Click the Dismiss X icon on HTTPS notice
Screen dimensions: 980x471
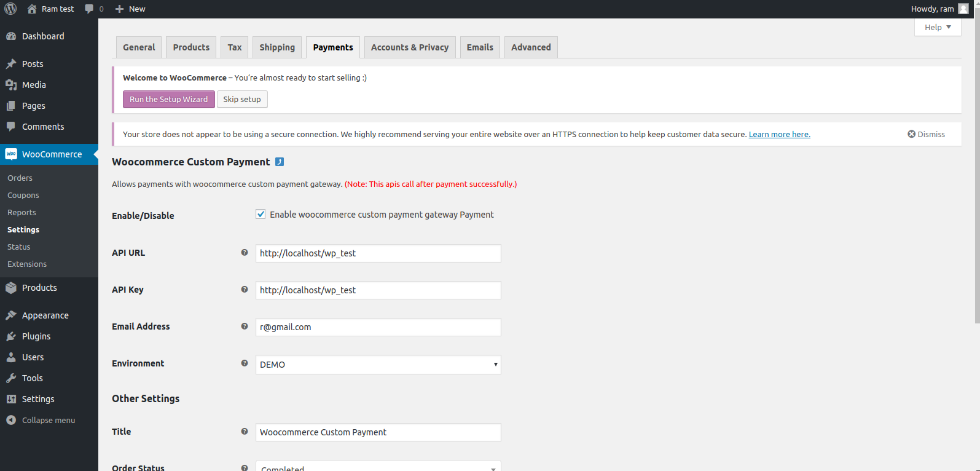pos(912,134)
